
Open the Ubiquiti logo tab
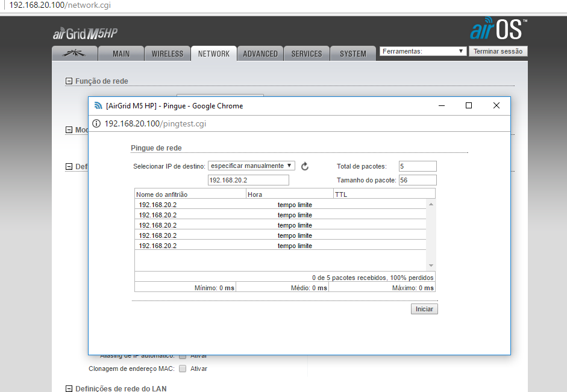(x=75, y=54)
